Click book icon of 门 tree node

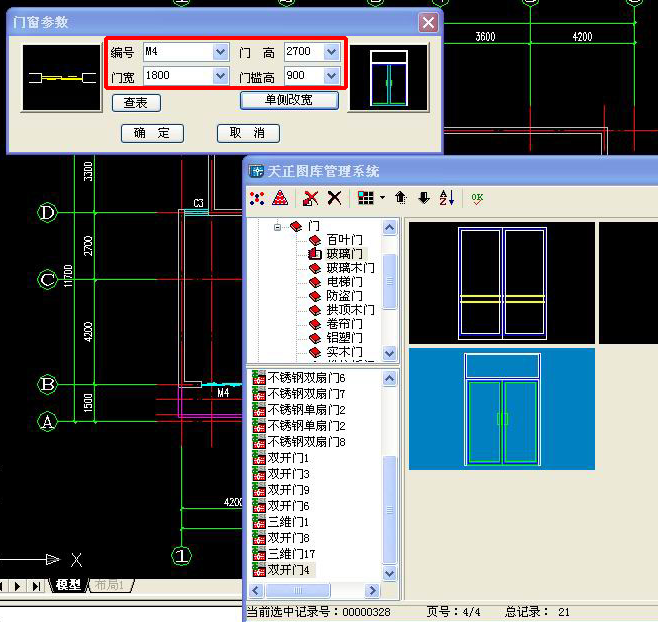point(296,226)
